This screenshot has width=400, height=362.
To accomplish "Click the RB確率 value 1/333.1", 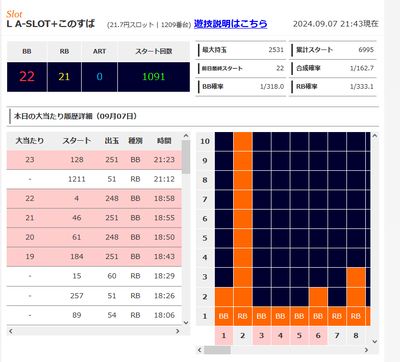I will click(x=362, y=86).
